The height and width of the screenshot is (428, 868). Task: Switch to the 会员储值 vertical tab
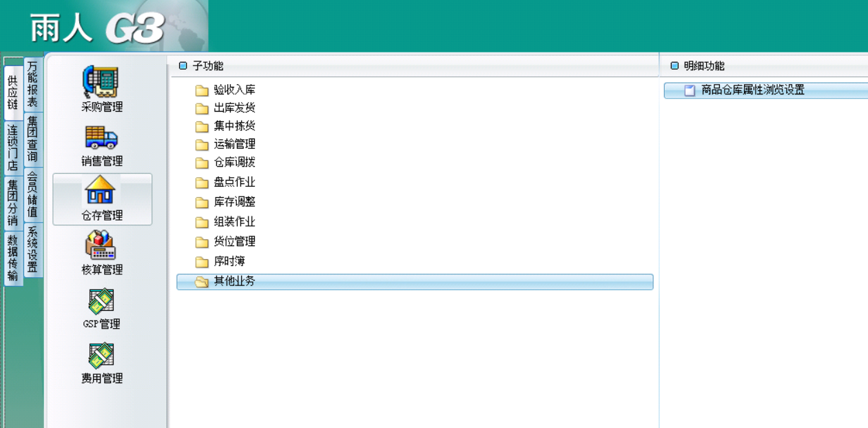32,194
